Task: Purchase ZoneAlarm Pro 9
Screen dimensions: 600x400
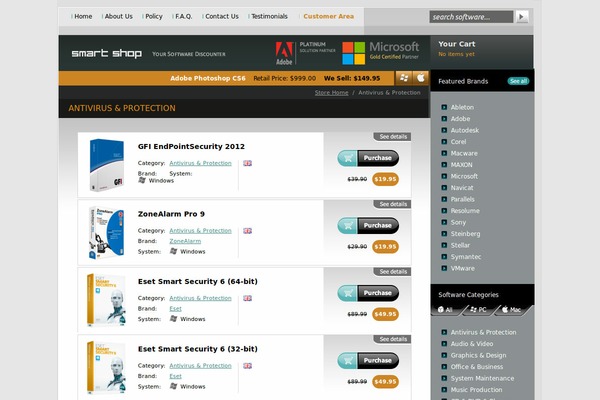Action: click(378, 225)
